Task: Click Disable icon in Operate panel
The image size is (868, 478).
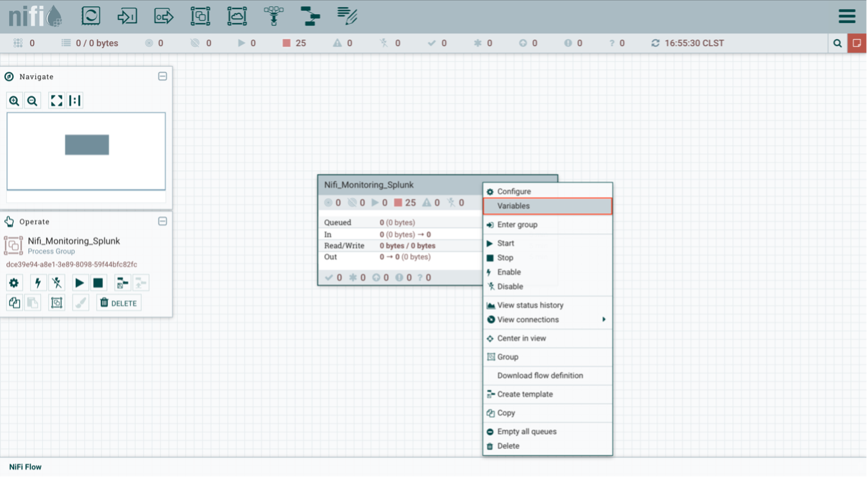Action: click(x=57, y=283)
